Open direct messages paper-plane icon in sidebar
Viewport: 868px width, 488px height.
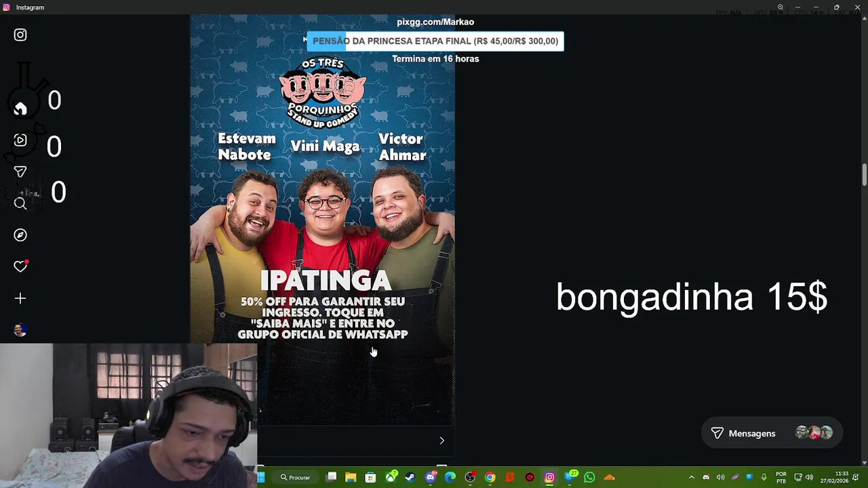[20, 172]
